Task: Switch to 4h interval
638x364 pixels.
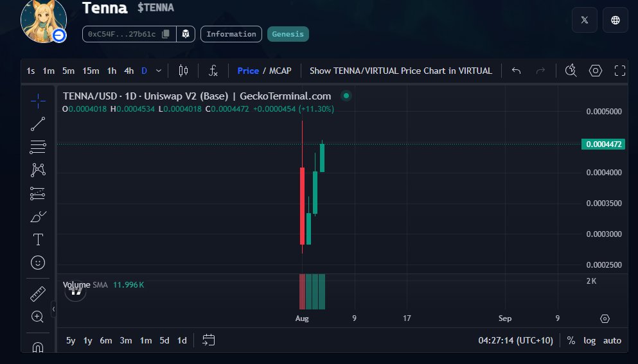Action: click(x=129, y=71)
